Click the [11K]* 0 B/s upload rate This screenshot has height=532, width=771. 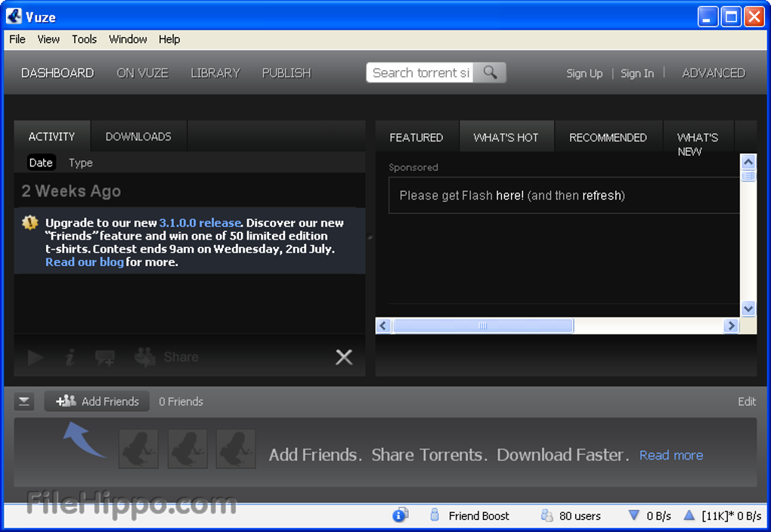732,516
